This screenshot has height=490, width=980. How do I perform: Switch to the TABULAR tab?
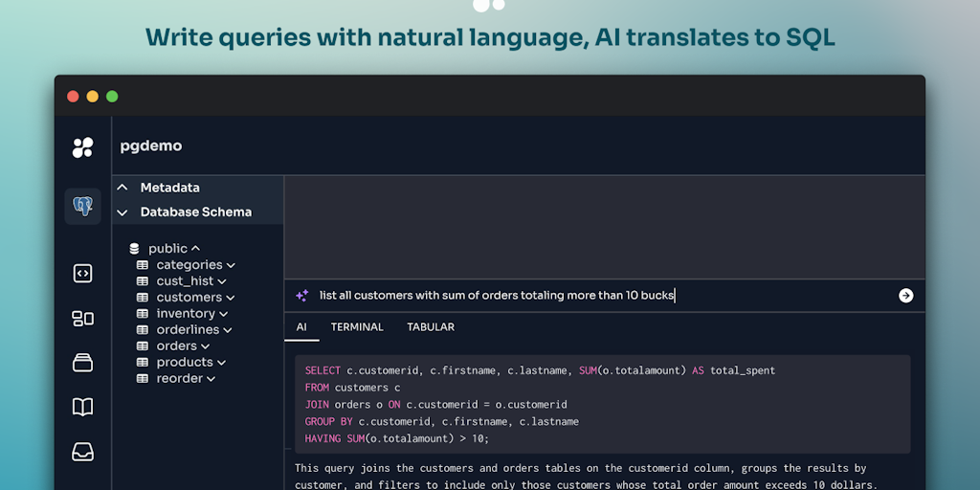point(431,327)
